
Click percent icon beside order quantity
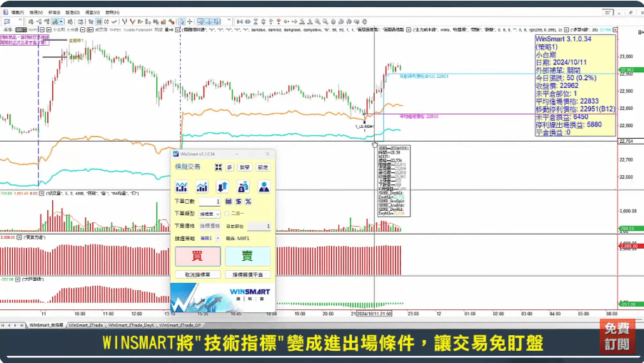pos(248,202)
